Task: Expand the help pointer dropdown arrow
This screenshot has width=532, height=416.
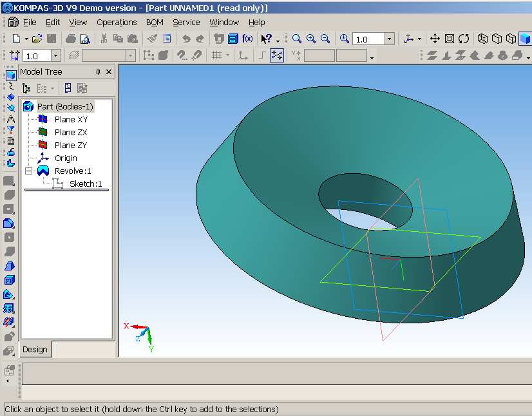Action: [x=278, y=41]
